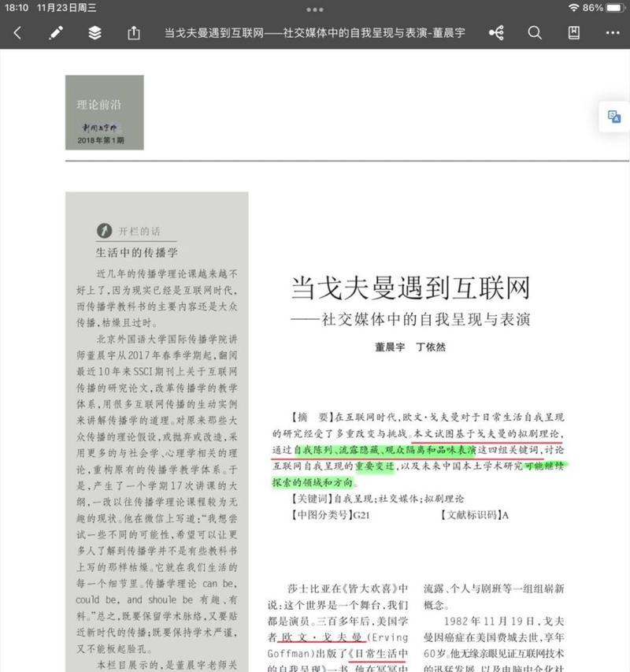Open the pen annotation tool
The width and height of the screenshot is (630, 672).
click(56, 33)
